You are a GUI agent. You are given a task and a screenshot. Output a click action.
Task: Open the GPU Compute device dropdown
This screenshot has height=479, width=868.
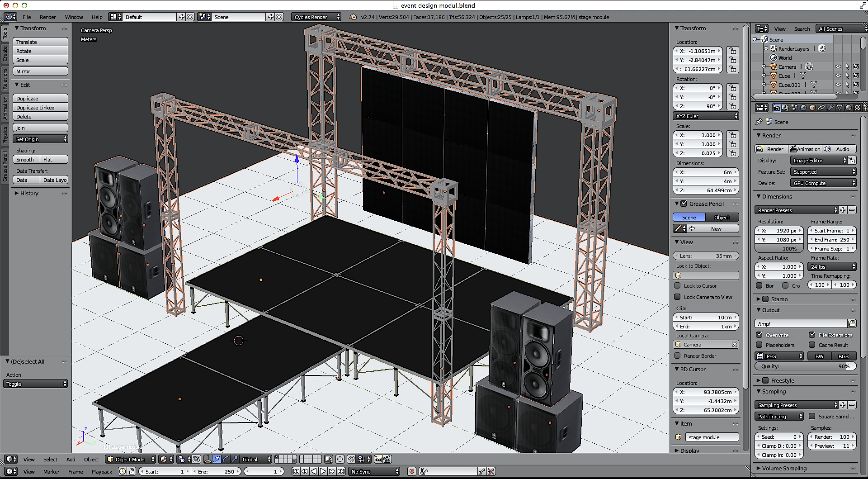coord(823,183)
